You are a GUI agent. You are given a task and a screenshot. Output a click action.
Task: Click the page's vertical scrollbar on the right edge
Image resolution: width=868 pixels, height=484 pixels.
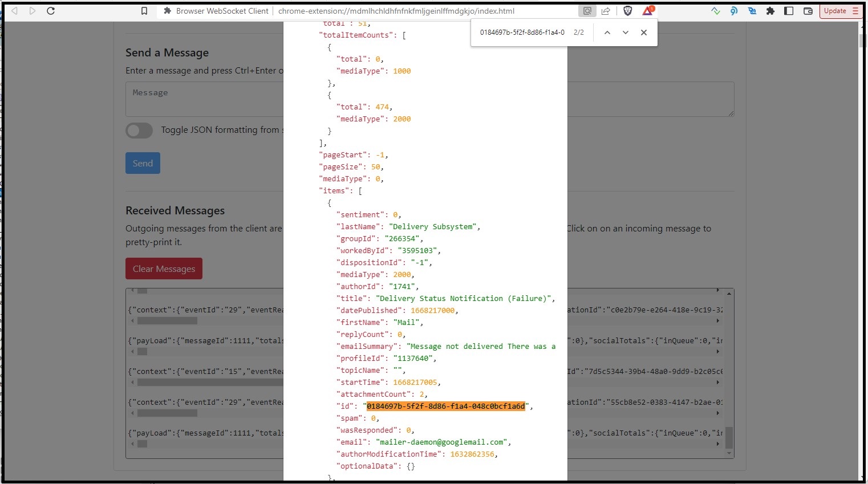click(x=863, y=251)
